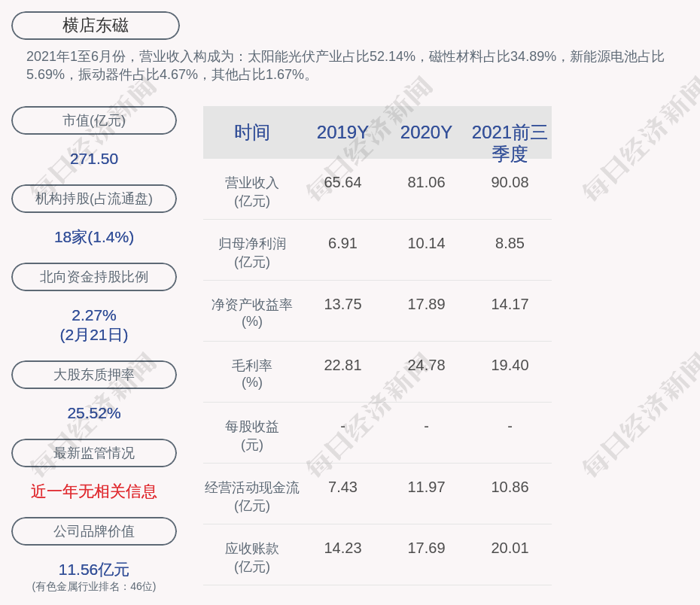Click the brand value 11.56亿元

[94, 570]
